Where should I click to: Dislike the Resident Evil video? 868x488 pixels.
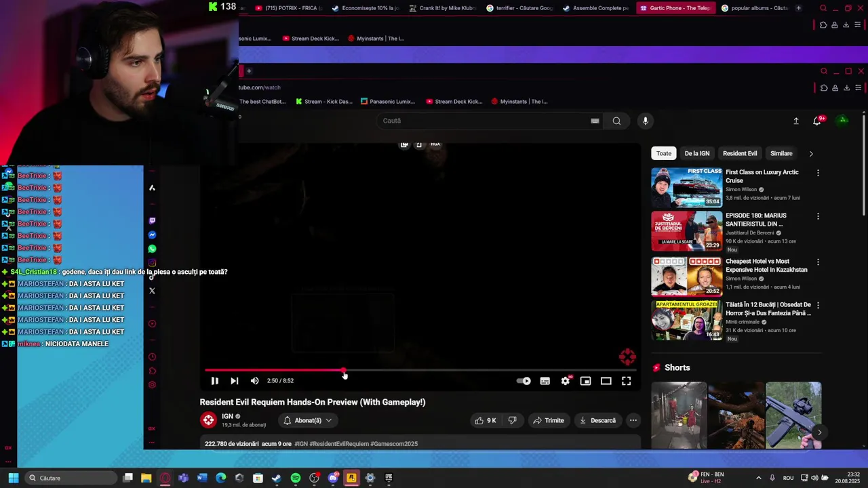point(513,420)
